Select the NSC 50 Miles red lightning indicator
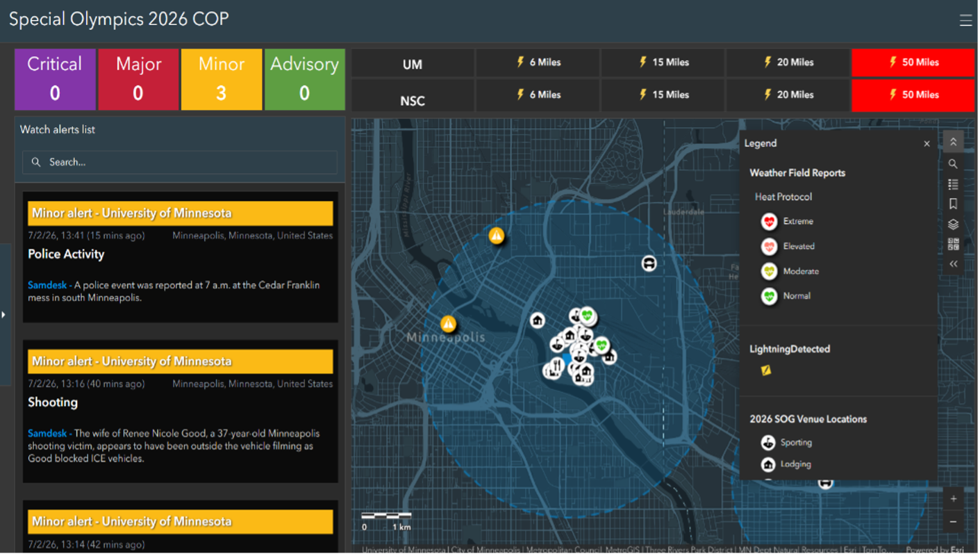The width and height of the screenshot is (980, 556). pyautogui.click(x=913, y=95)
